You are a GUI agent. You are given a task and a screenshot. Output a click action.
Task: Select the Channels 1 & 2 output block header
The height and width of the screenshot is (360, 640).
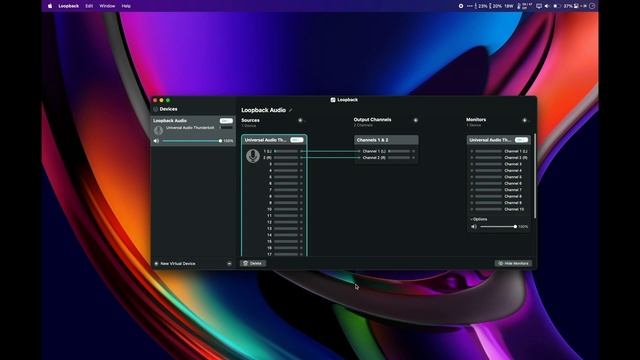pos(386,140)
